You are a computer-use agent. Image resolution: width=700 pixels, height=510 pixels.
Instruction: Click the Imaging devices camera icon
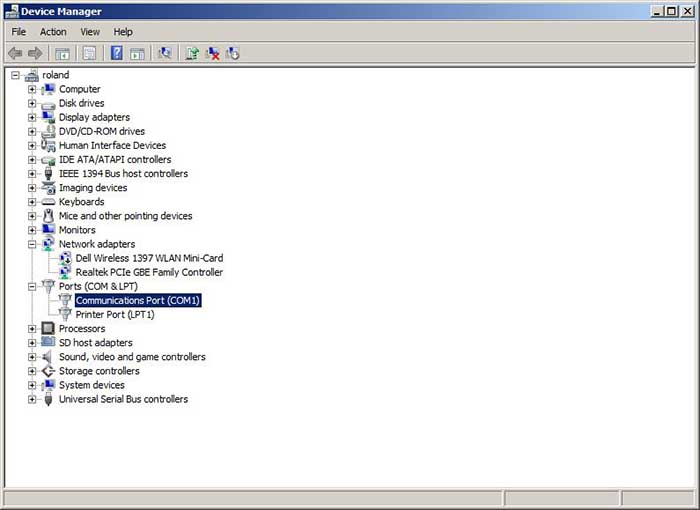point(48,188)
